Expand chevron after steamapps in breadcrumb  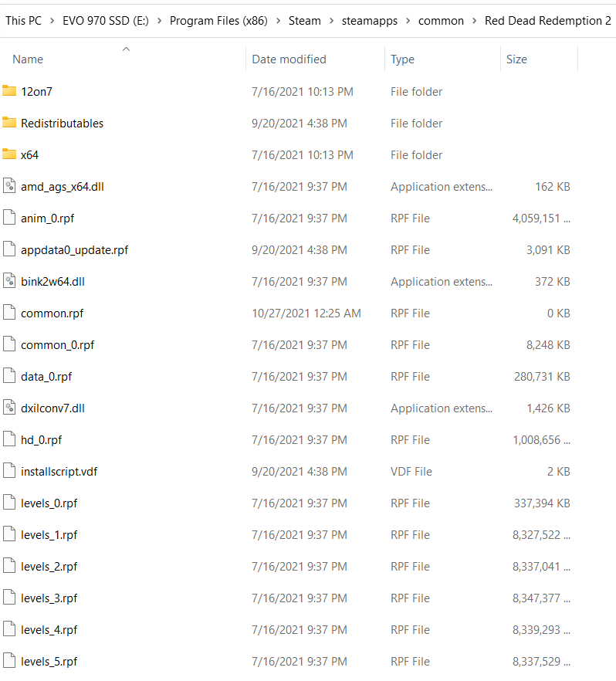(x=408, y=21)
